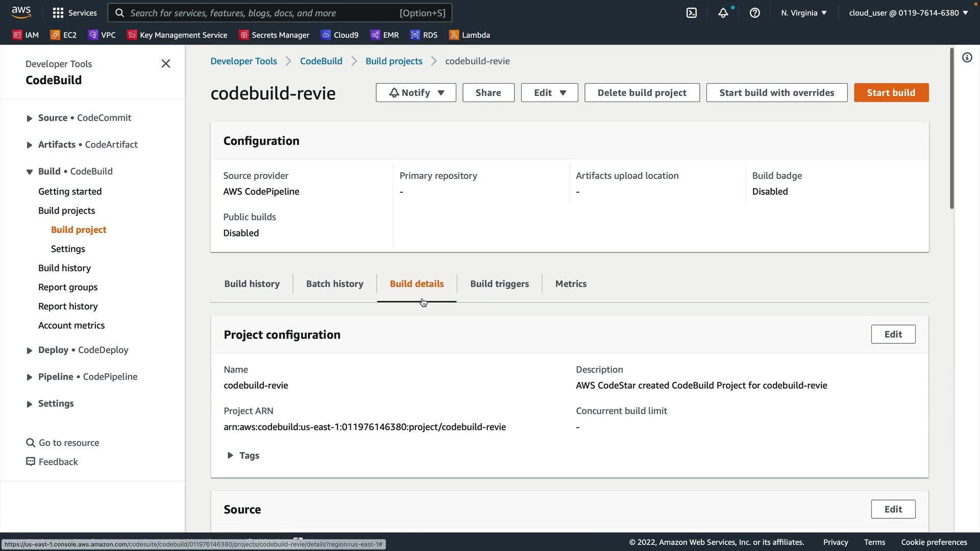Switch to the Build triggers tab
The width and height of the screenshot is (980, 551).
pyautogui.click(x=499, y=284)
